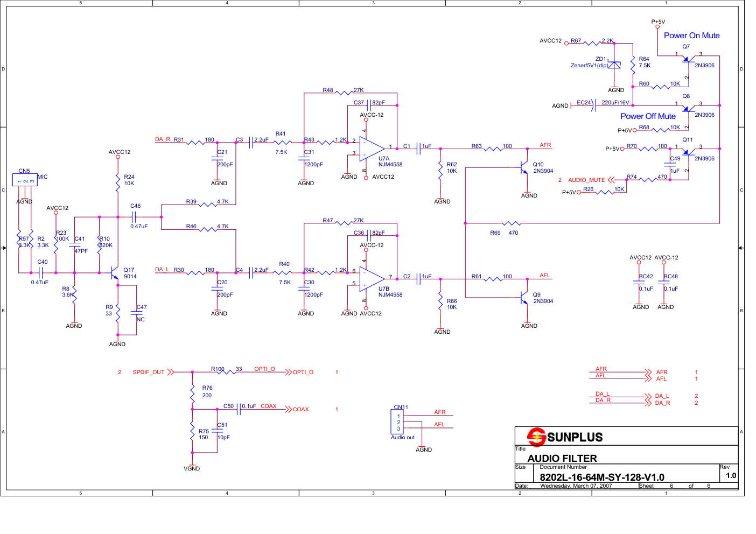756x534 pixels.
Task: Click the date 'Wednesday, March 07, 2007'
Action: tap(576, 486)
